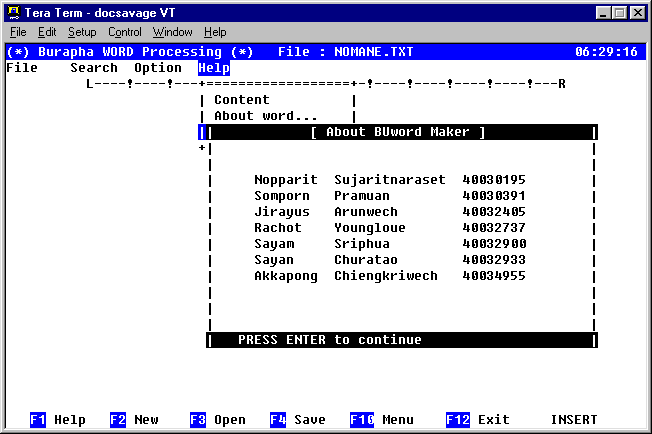Click the ID number 40032900

tap(494, 244)
